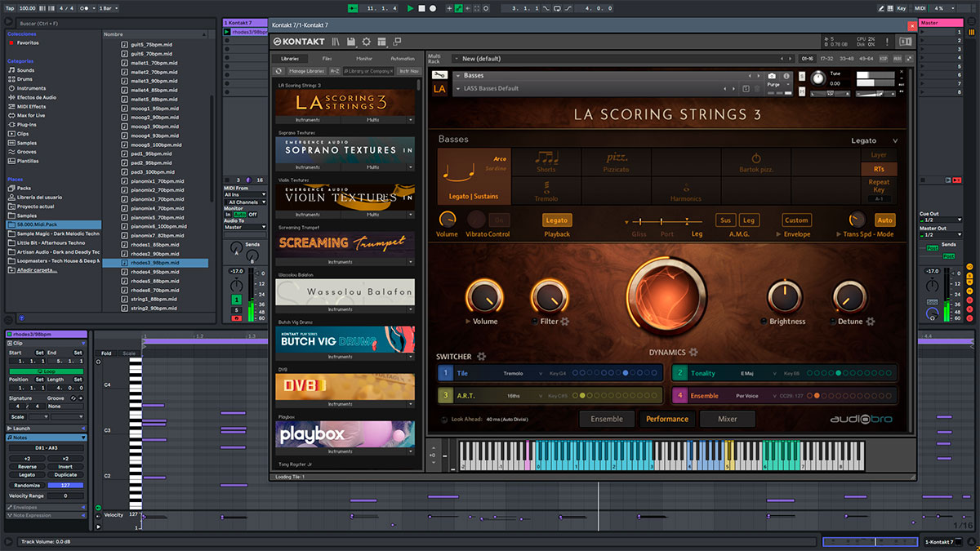Select the Harmonics articulation
980x551 pixels.
click(686, 189)
